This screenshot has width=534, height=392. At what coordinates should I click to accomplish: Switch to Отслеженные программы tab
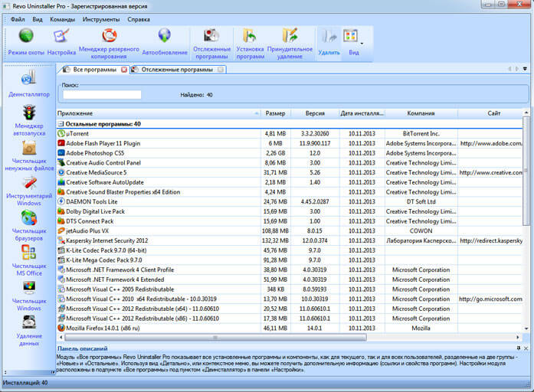[177, 70]
